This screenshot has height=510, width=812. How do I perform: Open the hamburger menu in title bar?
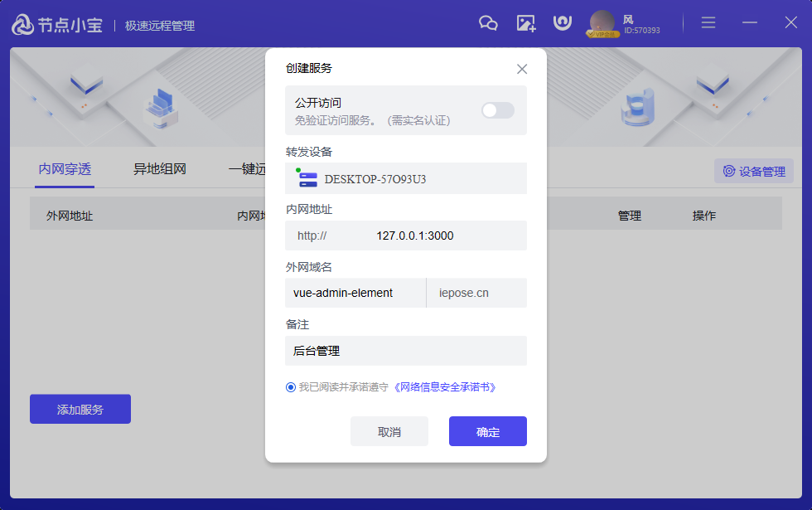708,22
